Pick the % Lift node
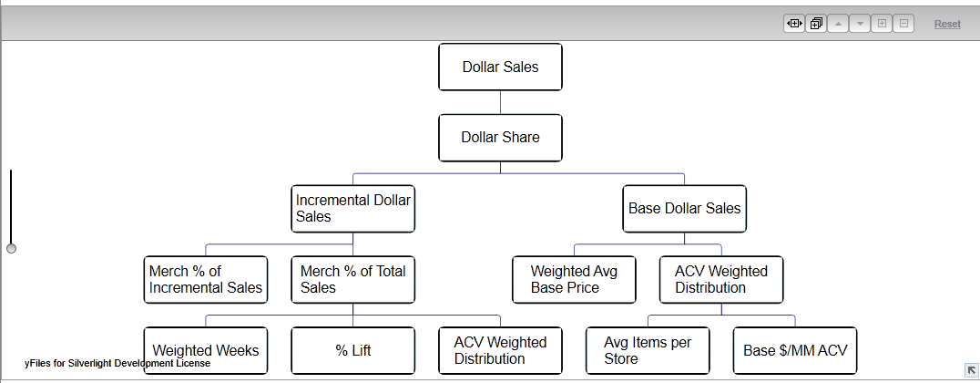 click(x=353, y=351)
